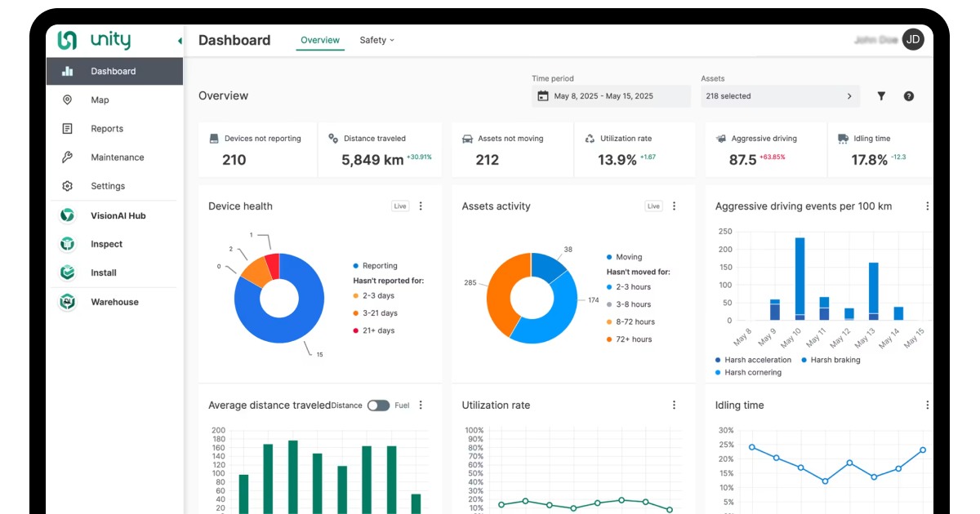
Task: Click the Assets not moving car icon
Action: pyautogui.click(x=467, y=139)
